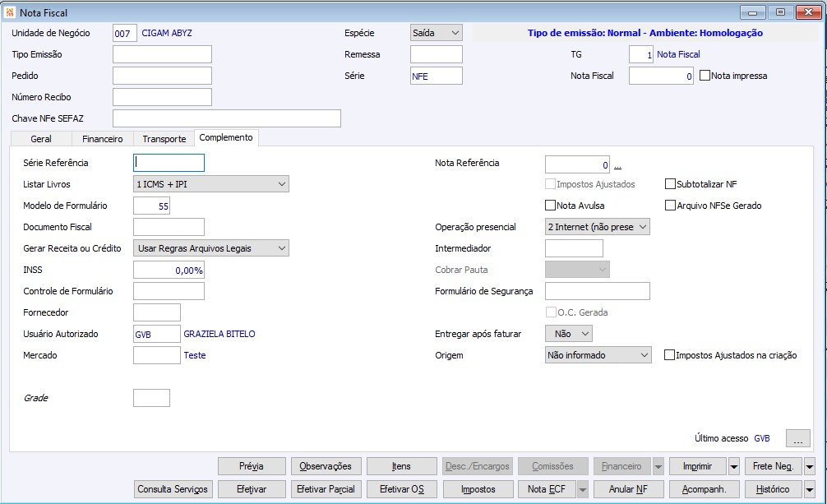Open the Origem dropdown showing Não informado
The height and width of the screenshot is (504, 827).
(598, 355)
